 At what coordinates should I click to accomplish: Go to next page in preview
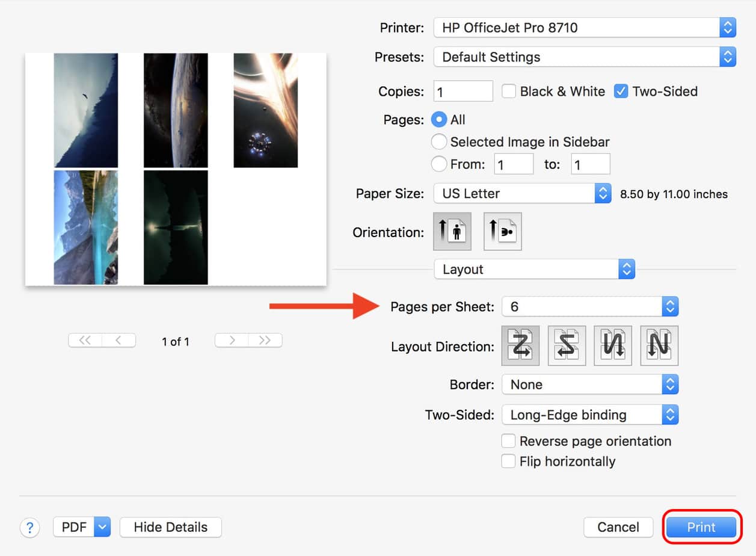click(232, 341)
